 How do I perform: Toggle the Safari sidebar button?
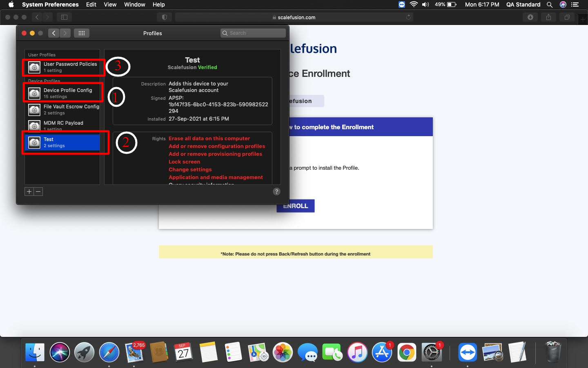[64, 17]
